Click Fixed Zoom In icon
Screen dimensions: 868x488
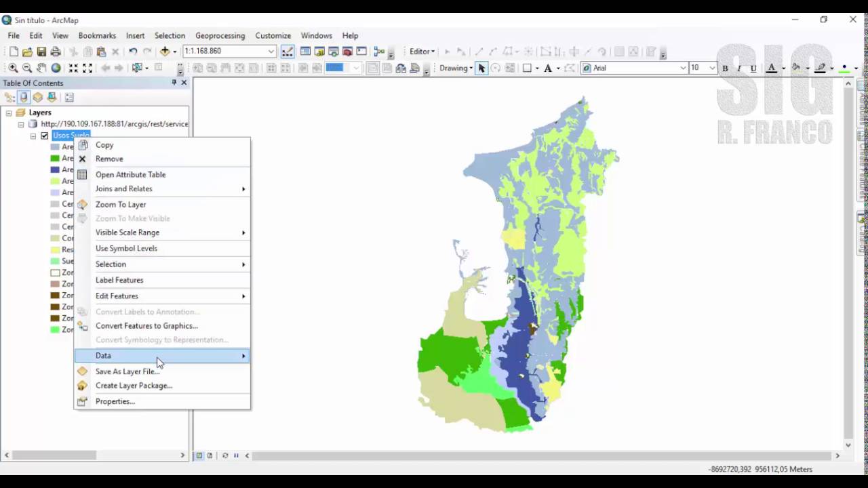[x=73, y=68]
